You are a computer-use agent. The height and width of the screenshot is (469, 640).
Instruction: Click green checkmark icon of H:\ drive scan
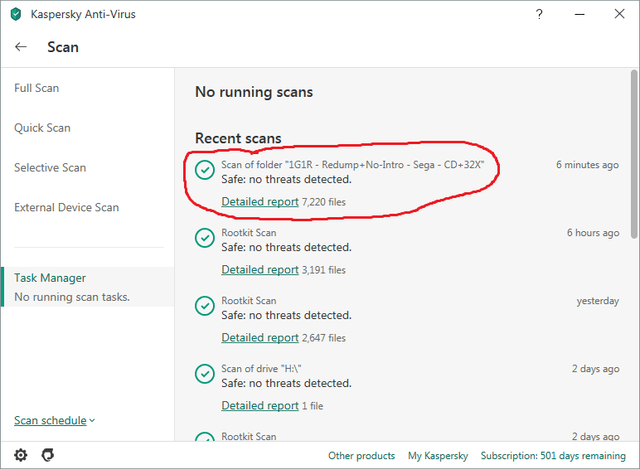click(205, 375)
